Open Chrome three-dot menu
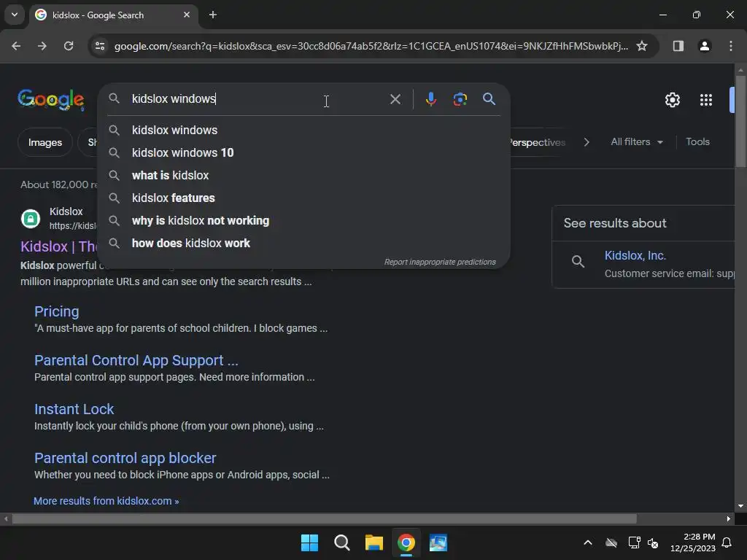 [x=730, y=46]
